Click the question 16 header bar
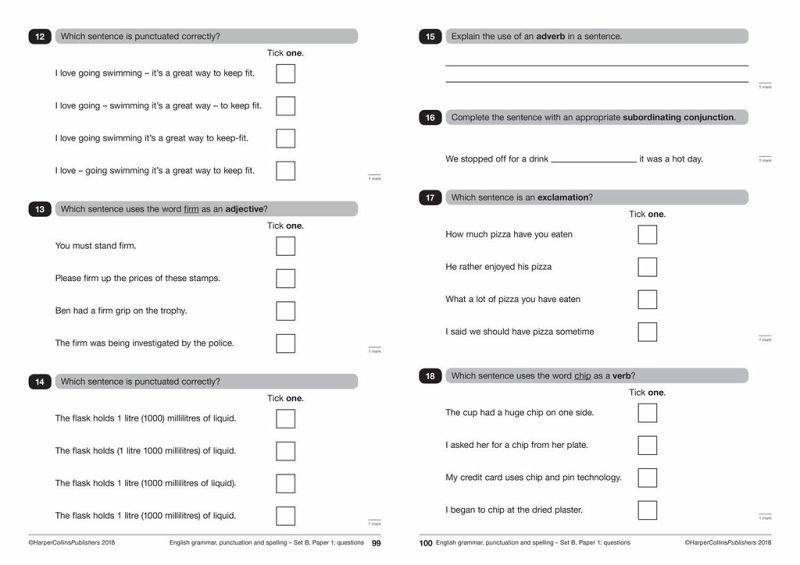Viewport: 800px width, 565px height. coord(596,117)
